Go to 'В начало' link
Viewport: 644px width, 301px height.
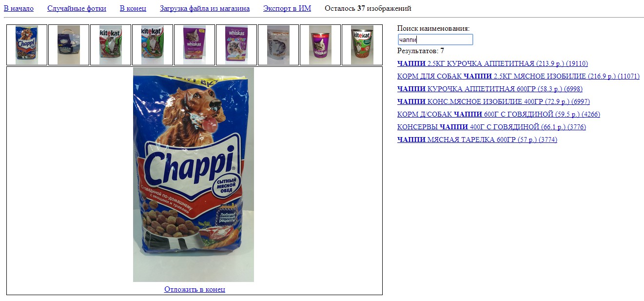point(19,8)
